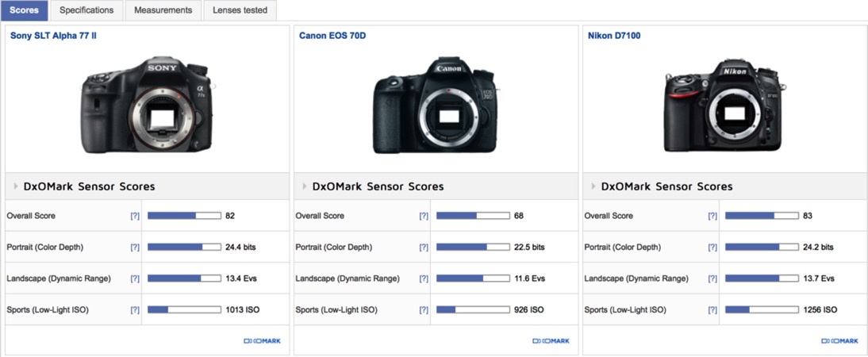
Task: Open the Sony SLT Alpha 77 II link
Action: point(54,36)
